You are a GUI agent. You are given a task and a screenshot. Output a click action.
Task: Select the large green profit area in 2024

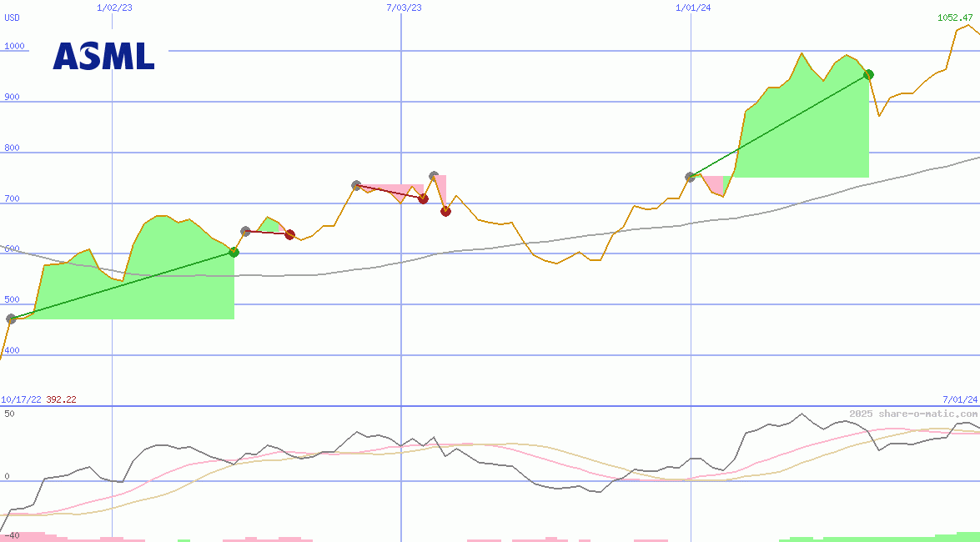[x=801, y=133]
